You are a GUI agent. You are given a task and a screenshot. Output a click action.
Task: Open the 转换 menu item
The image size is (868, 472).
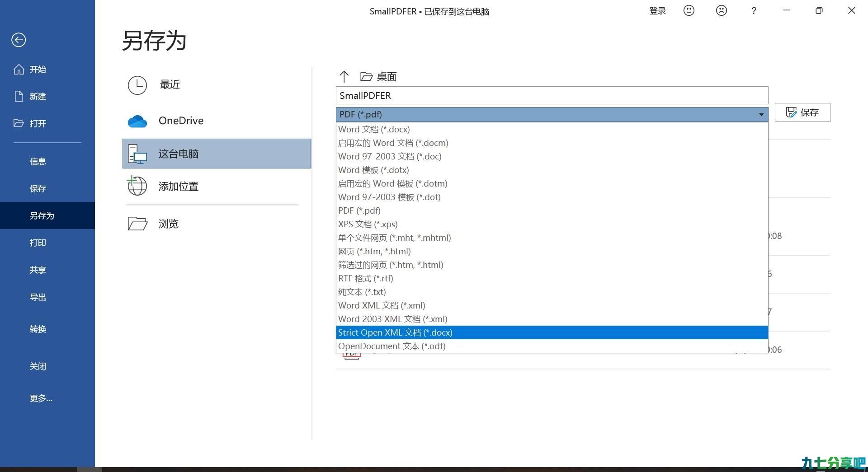38,329
